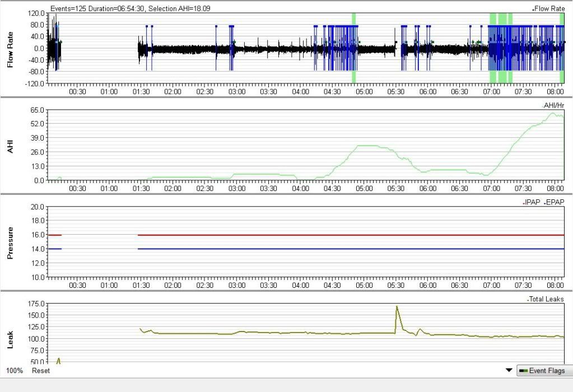Click the AHI curve plateau at 05:00
This screenshot has width=573, height=392.
365,146
